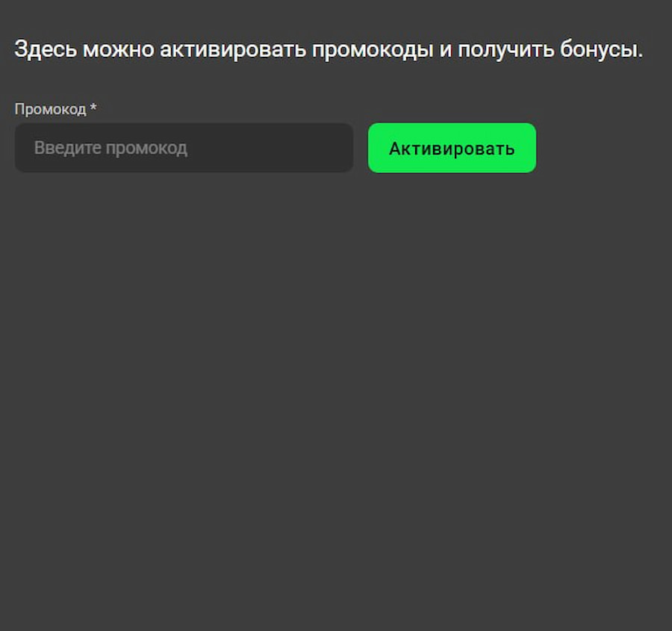Click the heading about activating promo codes
This screenshot has height=631, width=672.
(329, 49)
